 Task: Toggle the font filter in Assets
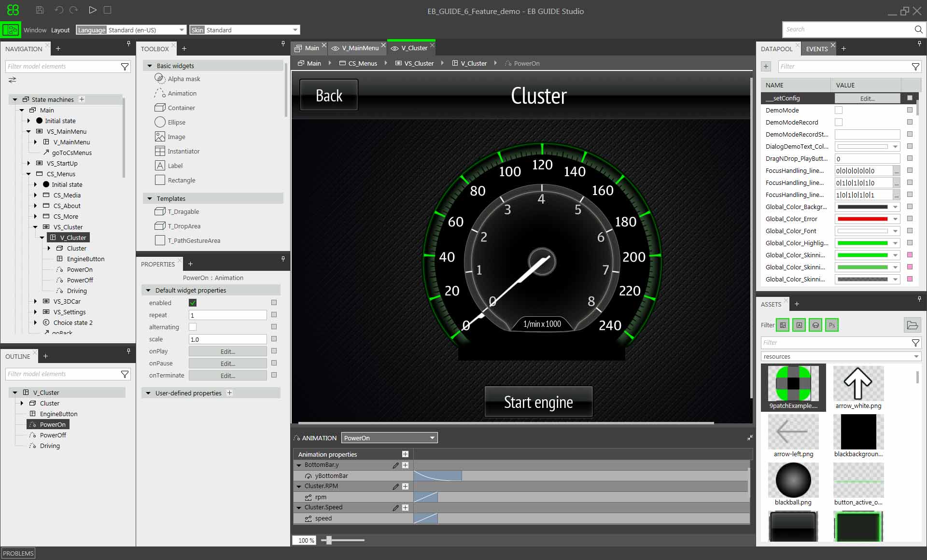click(x=800, y=325)
